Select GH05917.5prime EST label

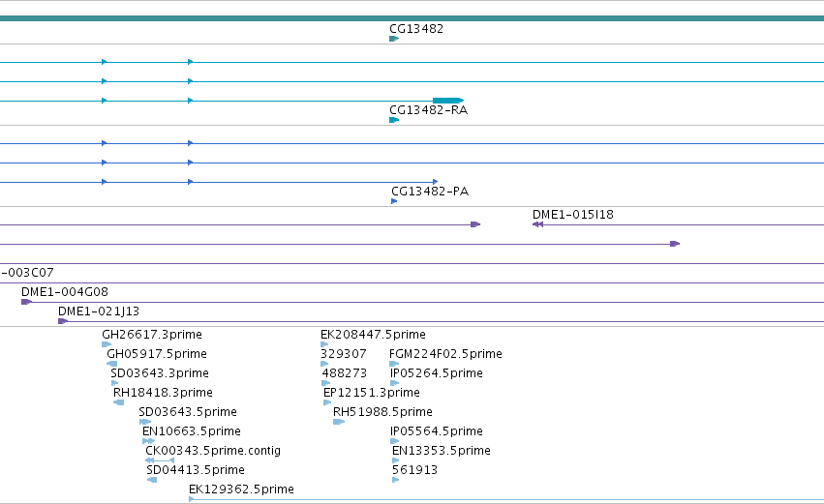click(x=157, y=354)
